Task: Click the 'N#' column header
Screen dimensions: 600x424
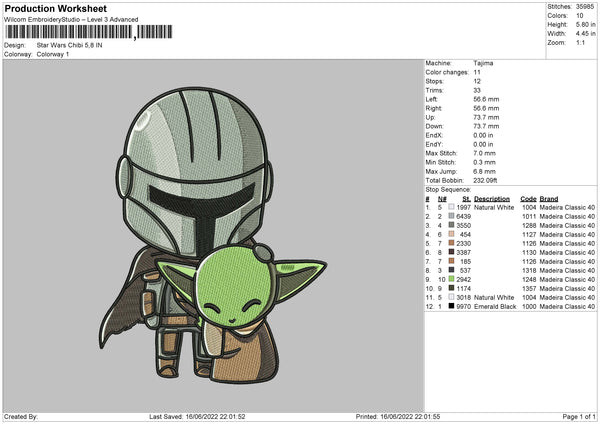Action: (x=442, y=199)
